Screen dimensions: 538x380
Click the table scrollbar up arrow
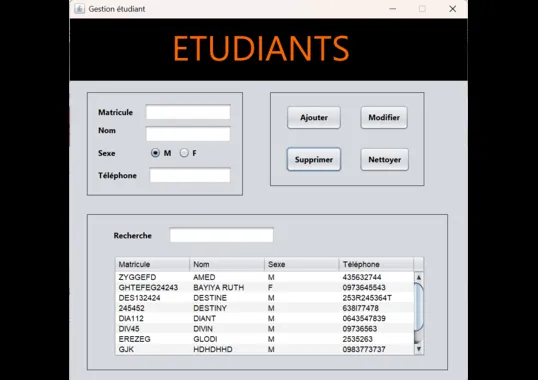coord(419,277)
